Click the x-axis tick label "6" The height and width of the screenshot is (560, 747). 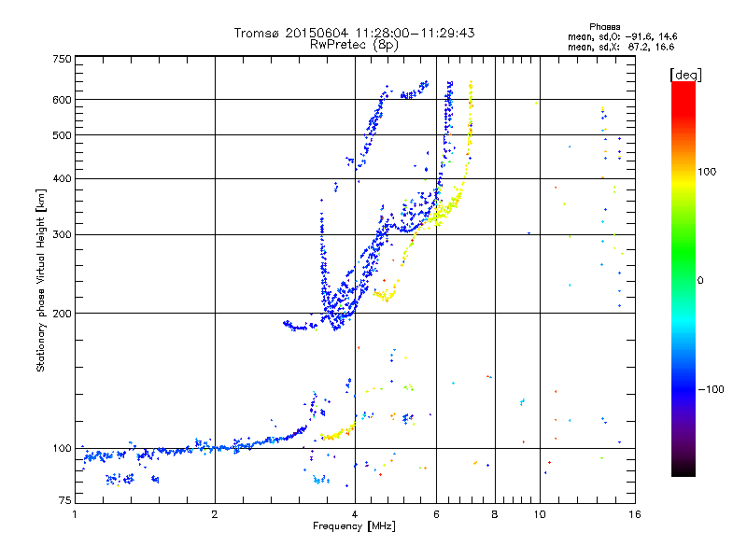436,514
